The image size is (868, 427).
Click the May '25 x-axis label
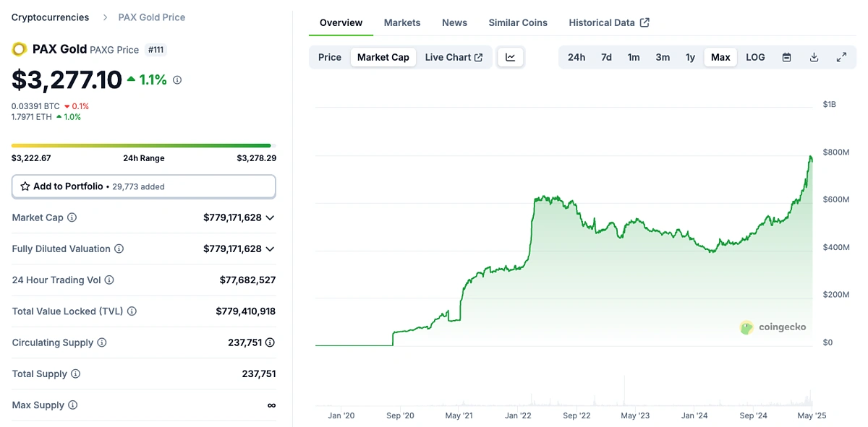pyautogui.click(x=812, y=415)
